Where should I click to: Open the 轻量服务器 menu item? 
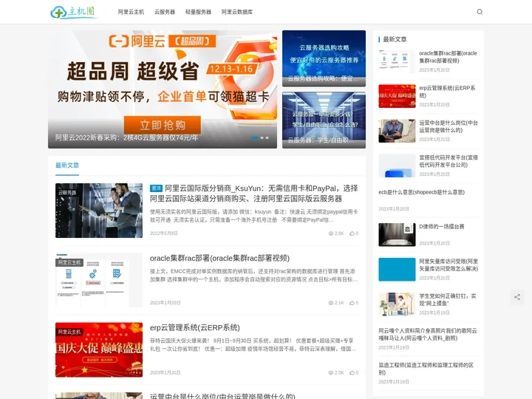(198, 12)
